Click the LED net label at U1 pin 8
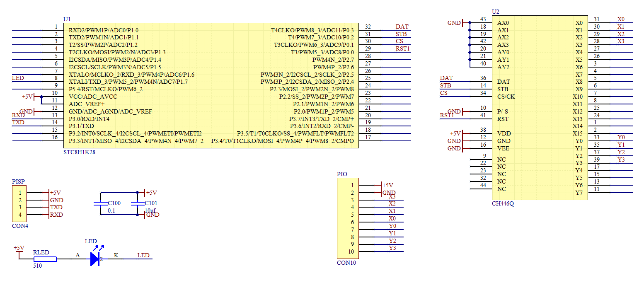The height and width of the screenshot is (295, 644). click(x=18, y=78)
